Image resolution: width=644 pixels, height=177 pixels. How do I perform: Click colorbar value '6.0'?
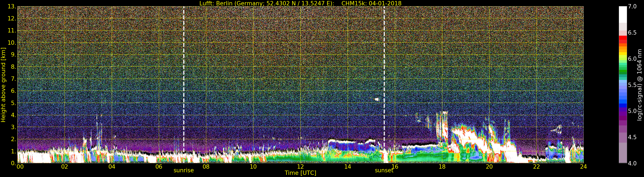[x=632, y=59]
